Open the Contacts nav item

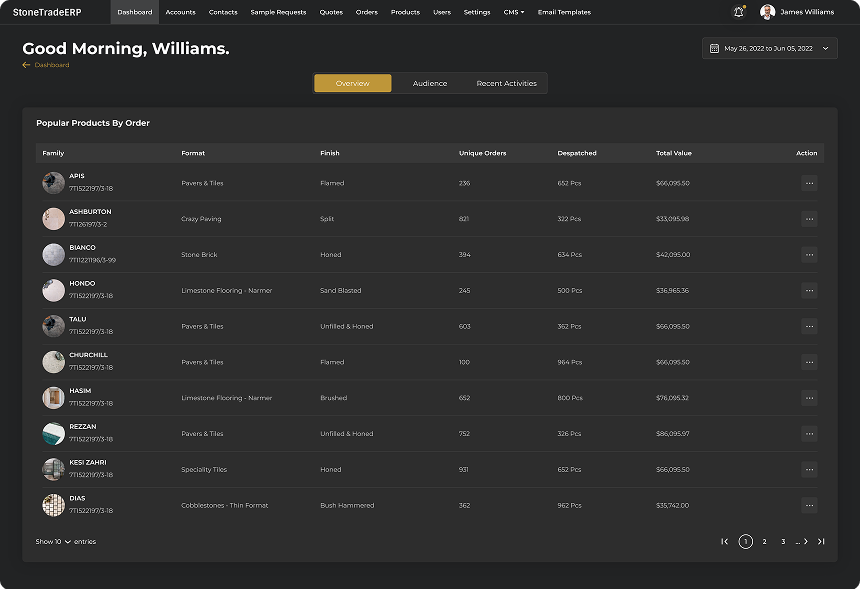point(223,12)
